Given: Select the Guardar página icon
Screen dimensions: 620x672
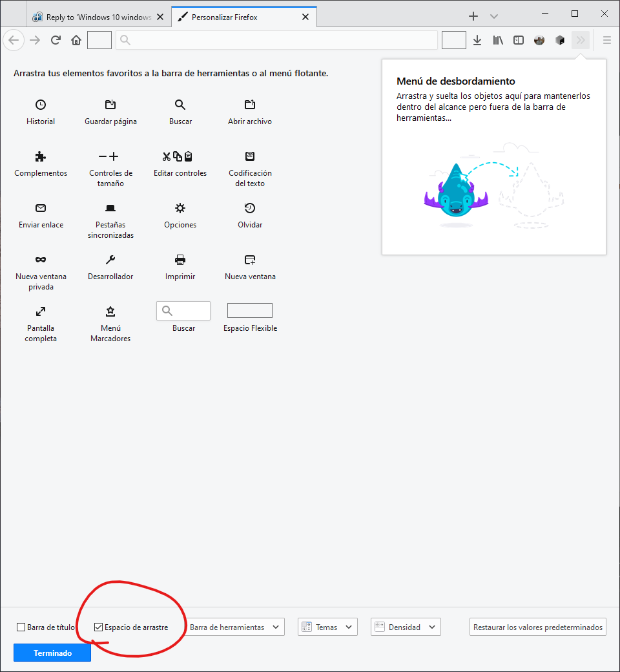Looking at the screenshot, I should pyautogui.click(x=110, y=105).
